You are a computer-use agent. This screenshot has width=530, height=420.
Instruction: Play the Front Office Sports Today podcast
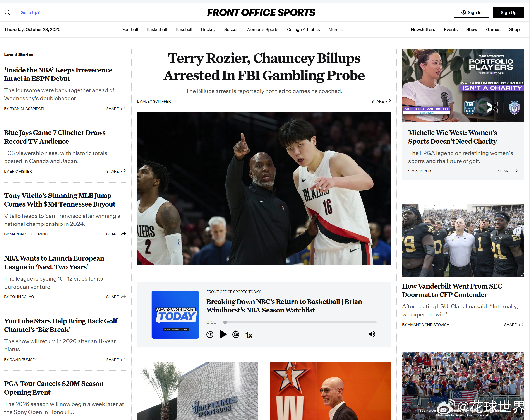click(223, 335)
